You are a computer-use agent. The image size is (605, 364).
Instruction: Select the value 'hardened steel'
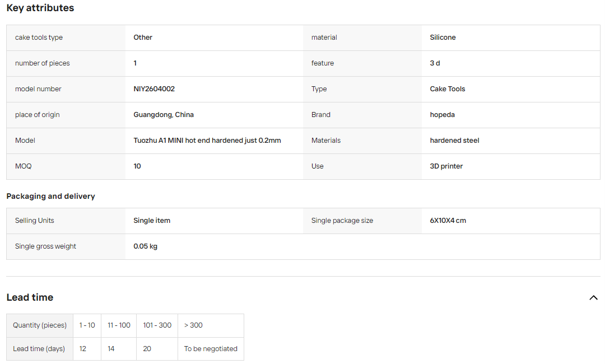coord(454,141)
